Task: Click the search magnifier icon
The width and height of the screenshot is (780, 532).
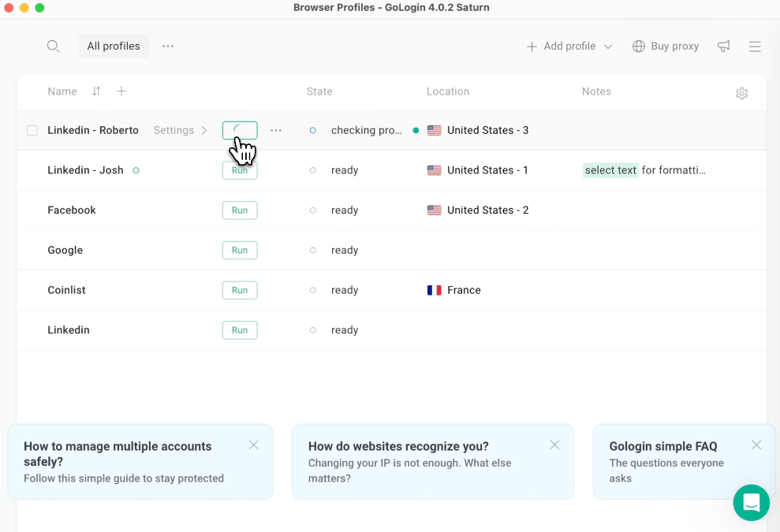Action: (53, 47)
